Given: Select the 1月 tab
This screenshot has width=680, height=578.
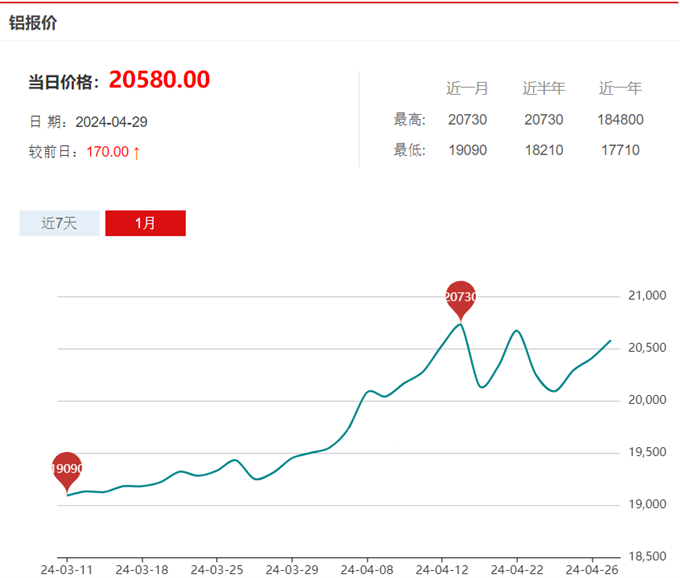Looking at the screenshot, I should pyautogui.click(x=145, y=223).
